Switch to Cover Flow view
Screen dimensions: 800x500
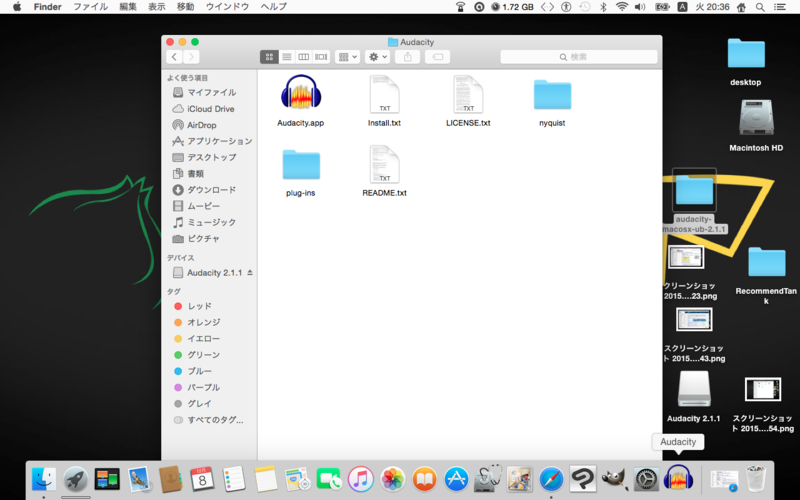[321, 57]
